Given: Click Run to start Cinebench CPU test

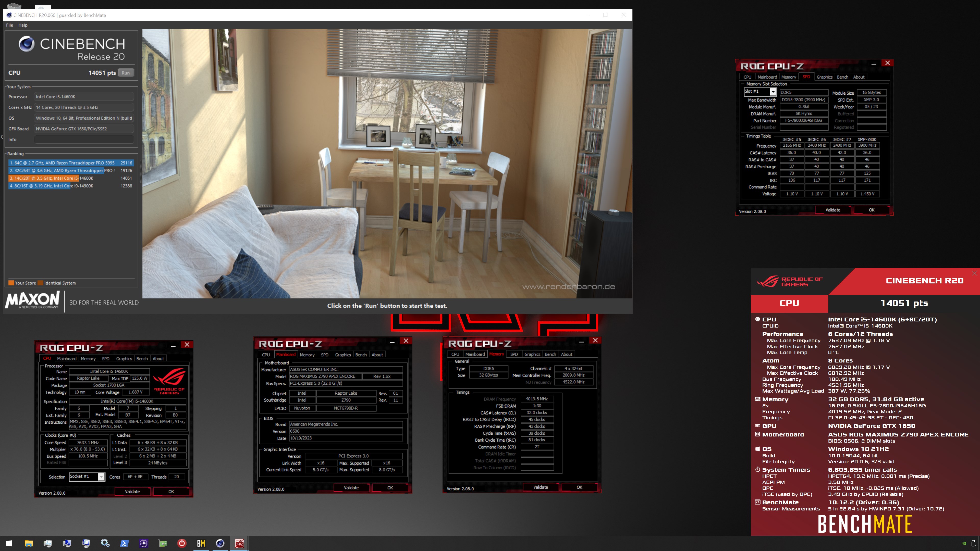Looking at the screenshot, I should coord(126,73).
